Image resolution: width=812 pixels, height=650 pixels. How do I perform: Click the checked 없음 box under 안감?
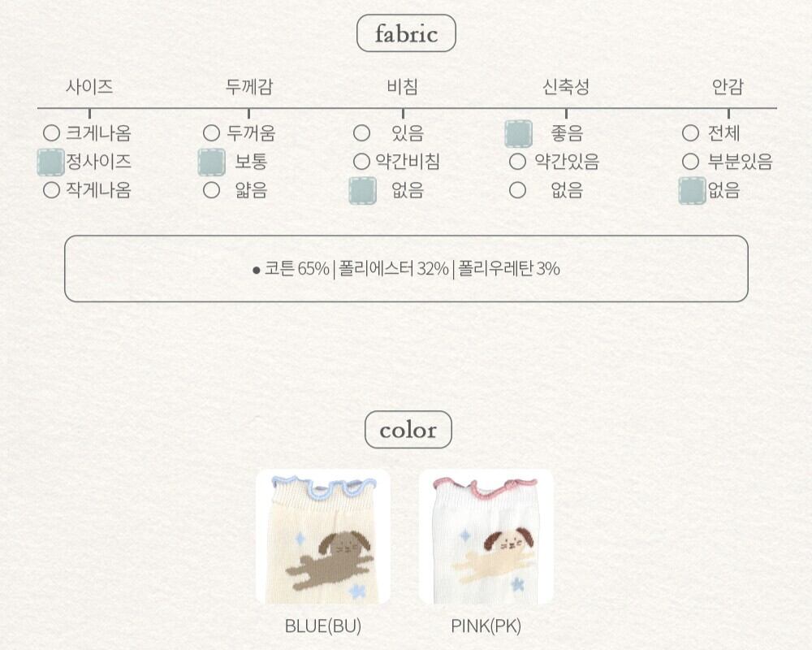pyautogui.click(x=692, y=191)
